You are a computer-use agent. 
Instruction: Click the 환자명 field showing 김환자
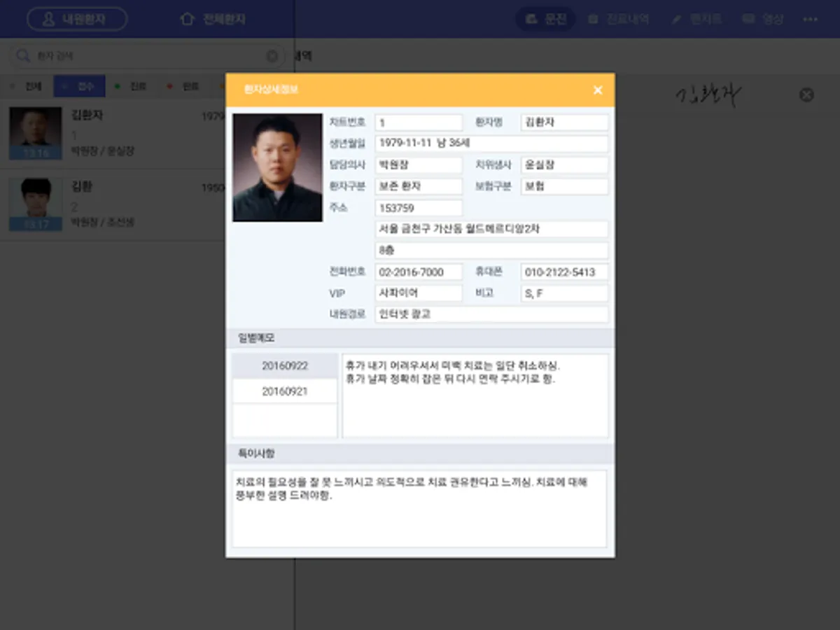(565, 122)
